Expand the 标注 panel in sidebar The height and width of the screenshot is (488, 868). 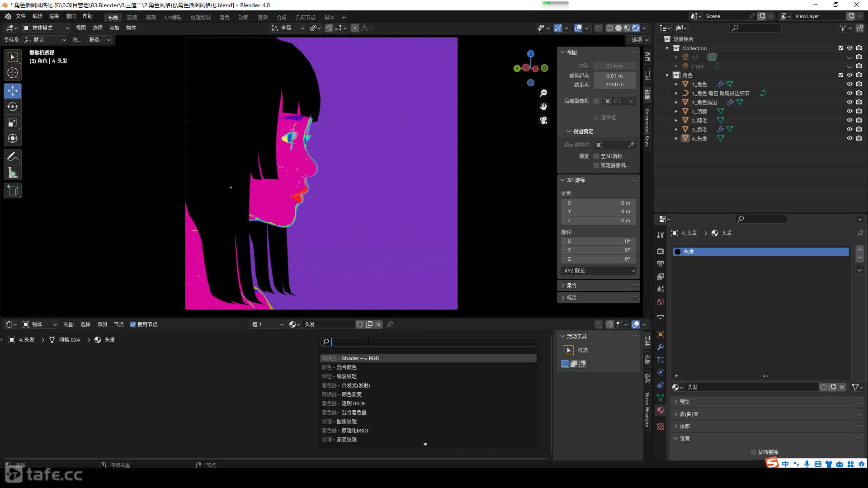point(599,298)
